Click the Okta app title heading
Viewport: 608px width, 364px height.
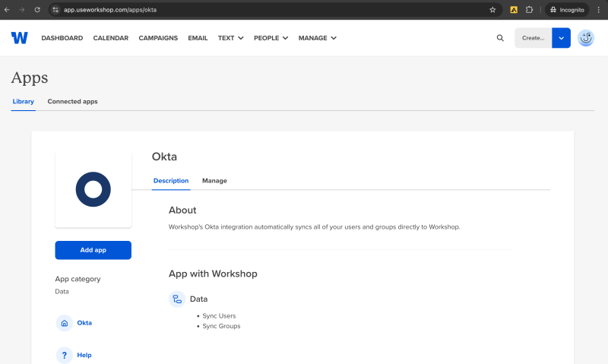click(164, 157)
